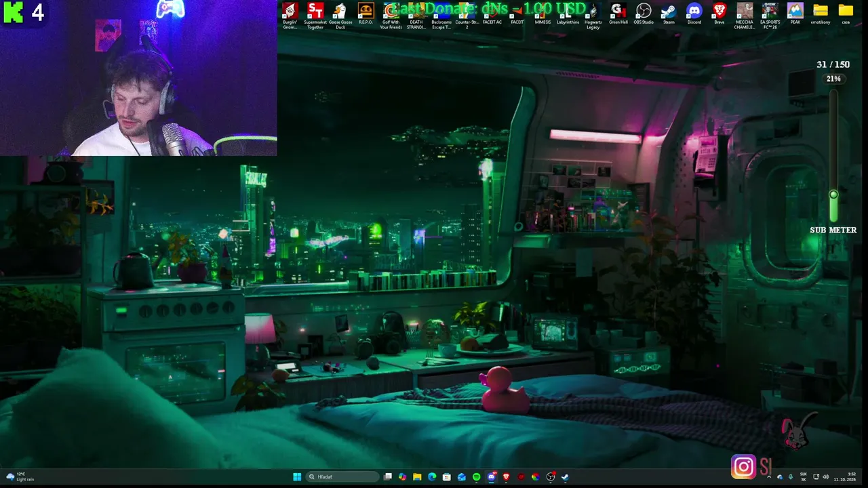The width and height of the screenshot is (868, 488).
Task: Launch Discord from the desktop shortcut
Action: (694, 14)
